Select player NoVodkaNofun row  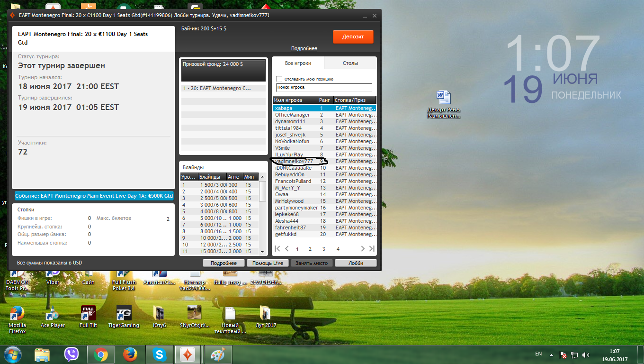[325, 141]
